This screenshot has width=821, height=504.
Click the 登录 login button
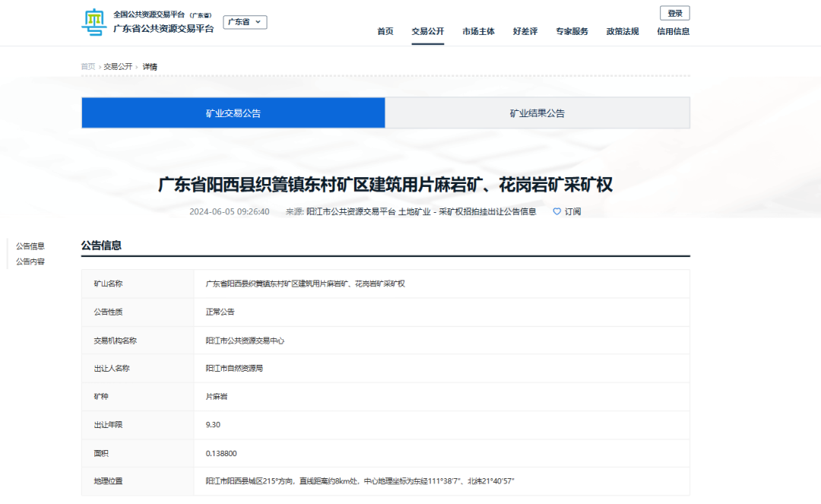click(x=674, y=13)
